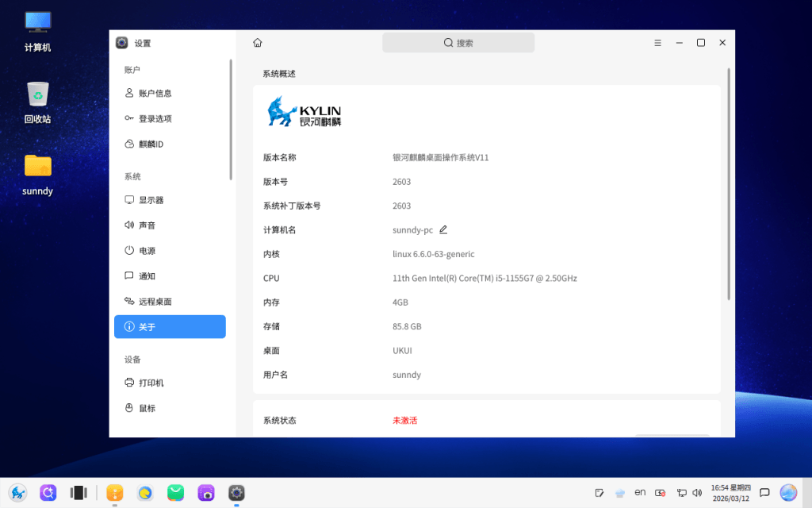Click the UKUI desktop value
Screen dimensions: 812x508
pos(402,351)
